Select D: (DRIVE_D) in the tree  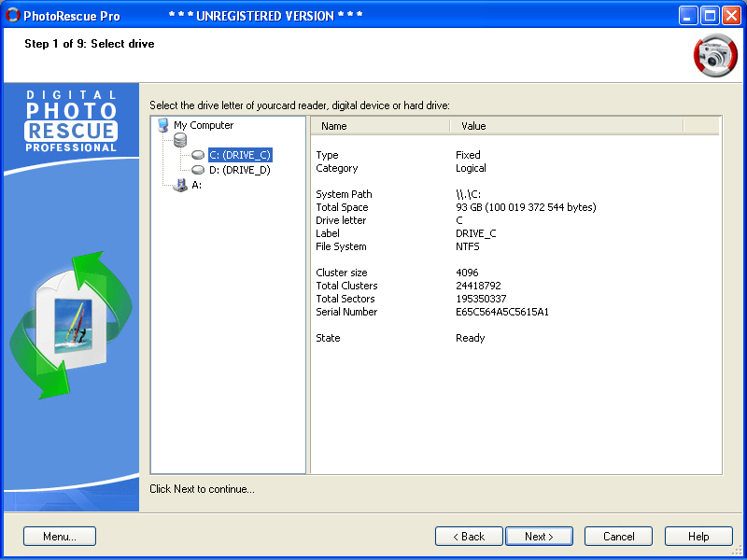coord(240,170)
